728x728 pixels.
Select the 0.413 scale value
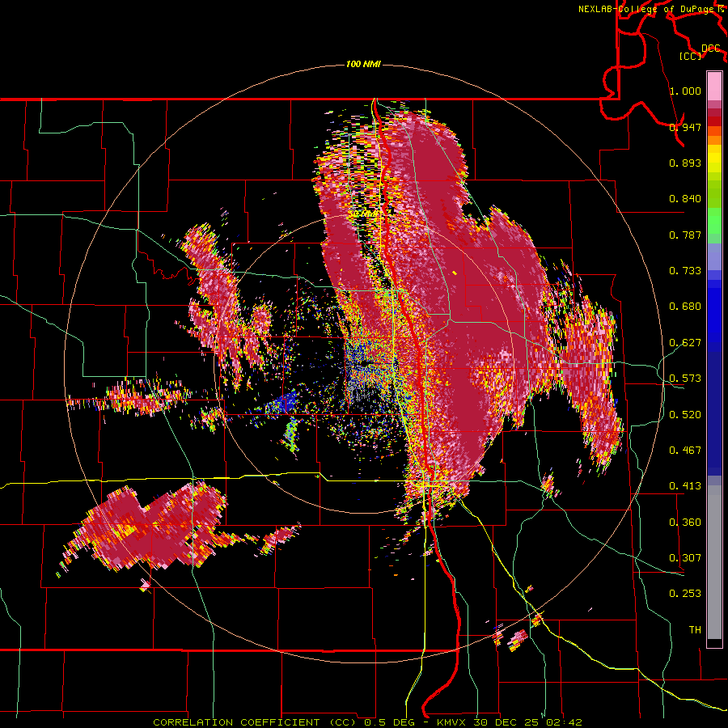(685, 486)
